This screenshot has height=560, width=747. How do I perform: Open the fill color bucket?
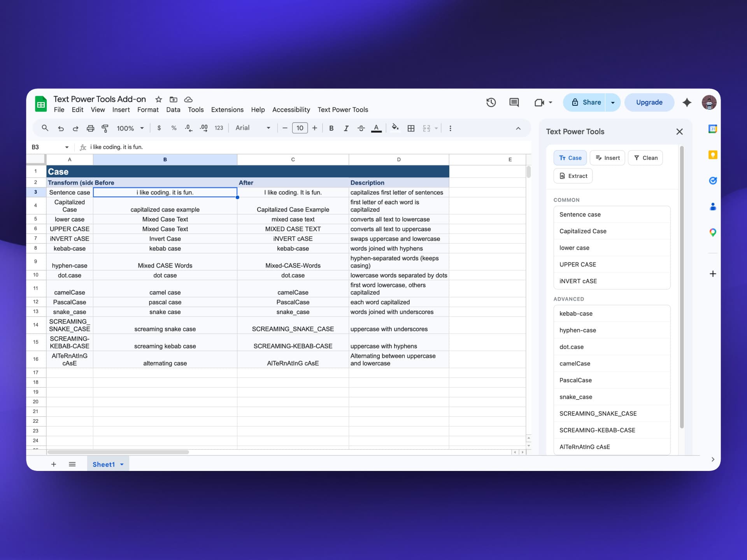point(395,128)
